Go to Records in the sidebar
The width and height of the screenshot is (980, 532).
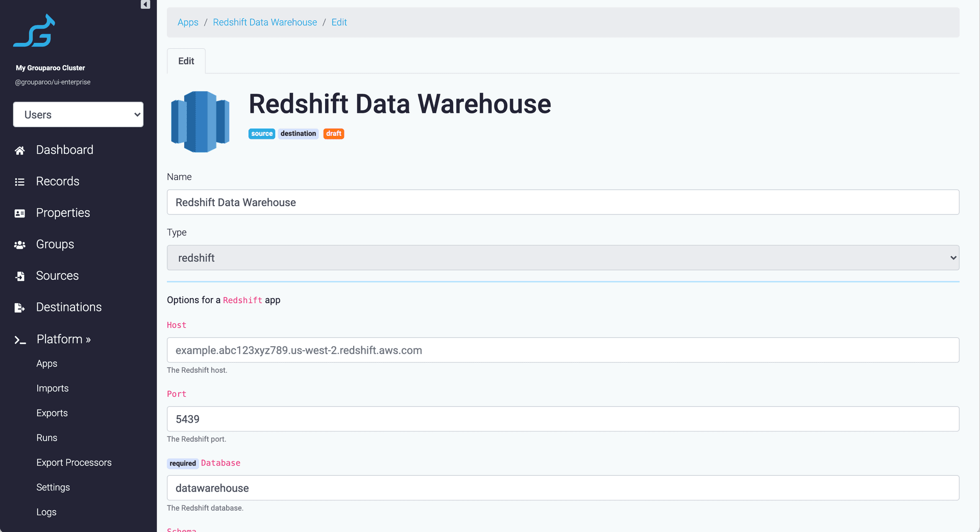58,181
